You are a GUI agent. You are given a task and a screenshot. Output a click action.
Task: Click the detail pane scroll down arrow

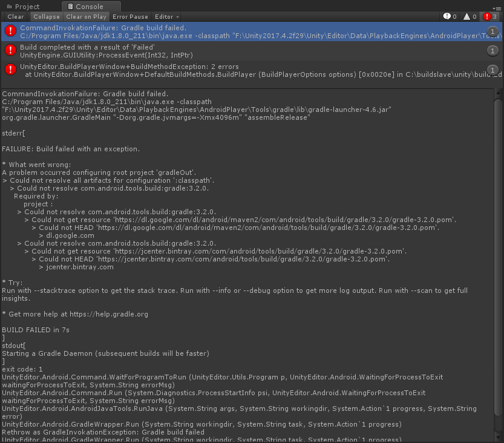(x=498, y=438)
